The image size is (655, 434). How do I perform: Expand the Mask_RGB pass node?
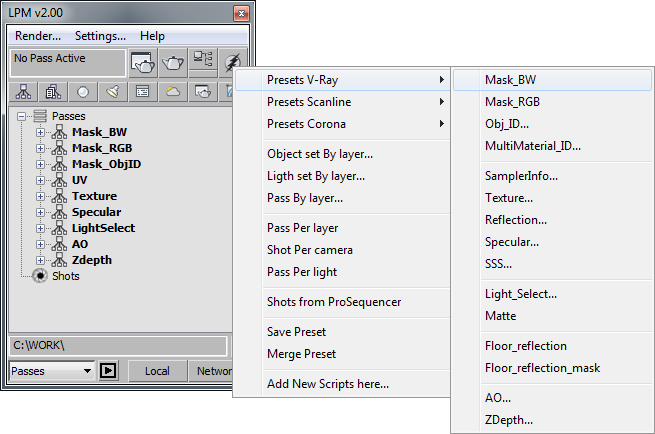(x=40, y=148)
